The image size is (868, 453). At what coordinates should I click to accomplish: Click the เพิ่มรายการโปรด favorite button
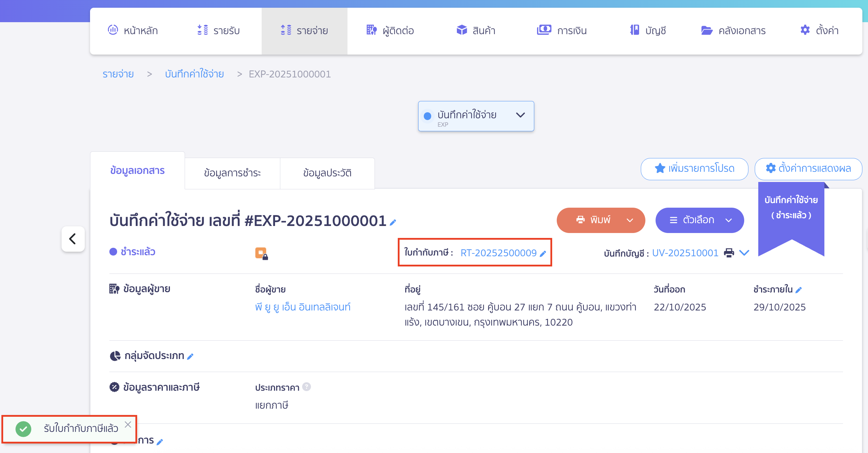pyautogui.click(x=694, y=169)
